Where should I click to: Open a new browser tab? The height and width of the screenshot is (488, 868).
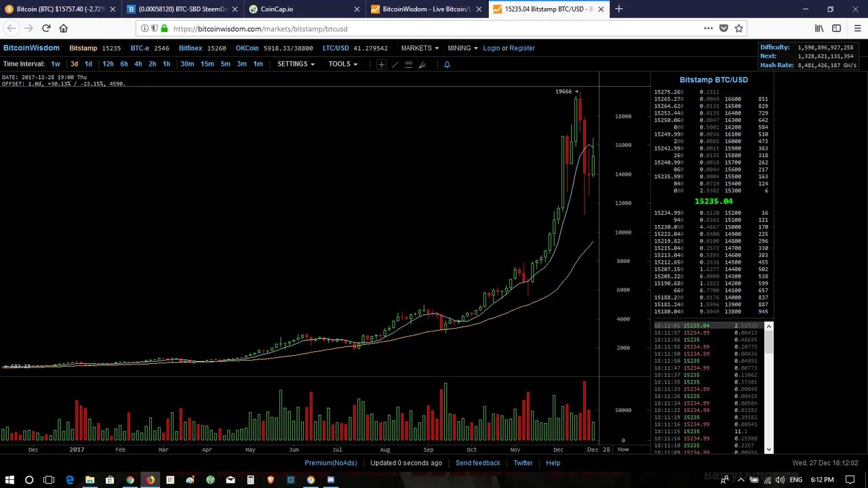tap(618, 9)
